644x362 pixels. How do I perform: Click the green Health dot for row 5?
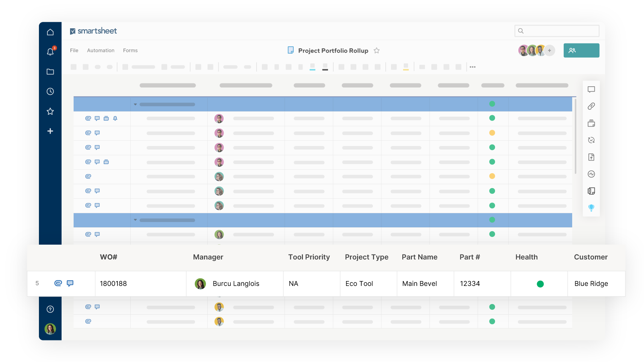pyautogui.click(x=540, y=284)
